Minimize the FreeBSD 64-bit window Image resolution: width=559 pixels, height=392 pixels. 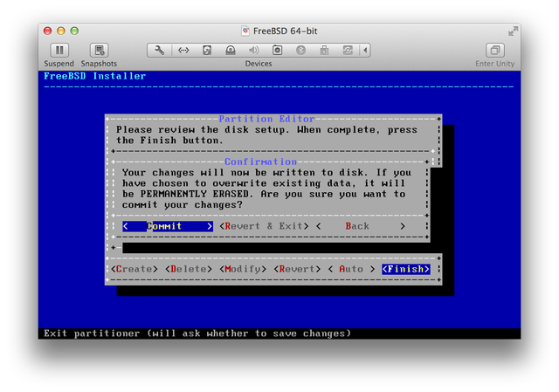coord(61,31)
